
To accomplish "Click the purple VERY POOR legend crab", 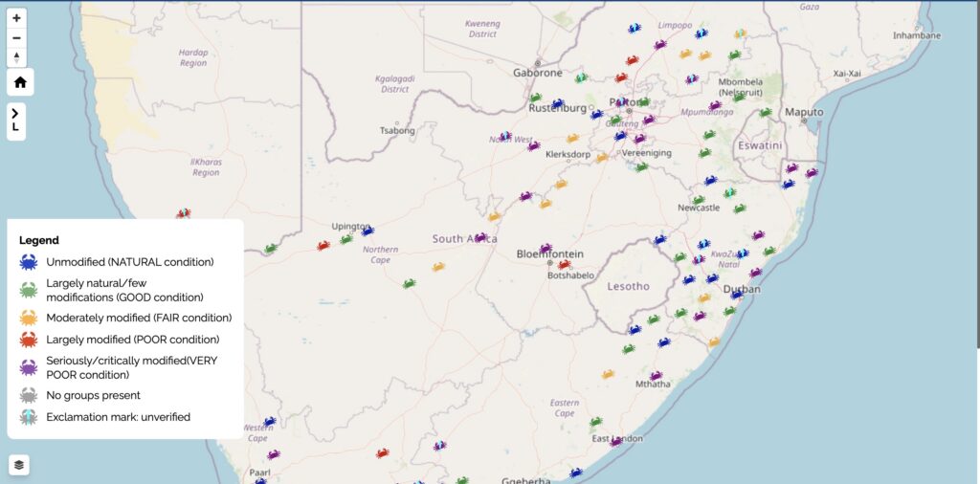I will [29, 367].
